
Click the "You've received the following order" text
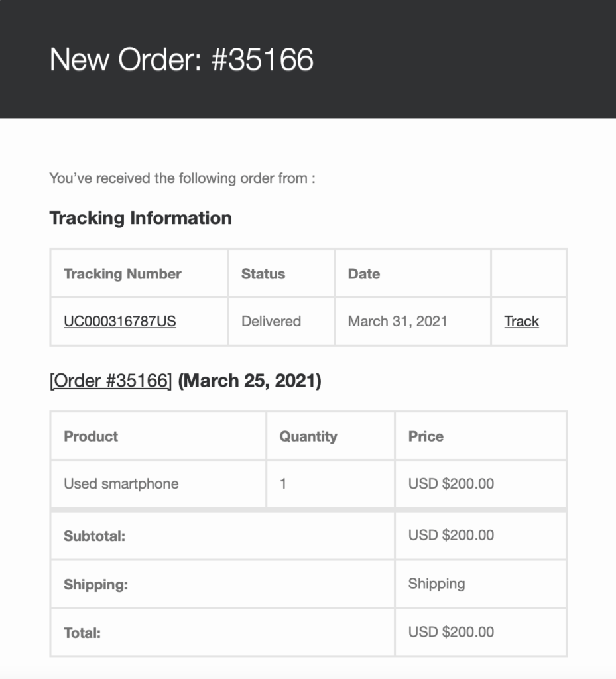tap(182, 178)
